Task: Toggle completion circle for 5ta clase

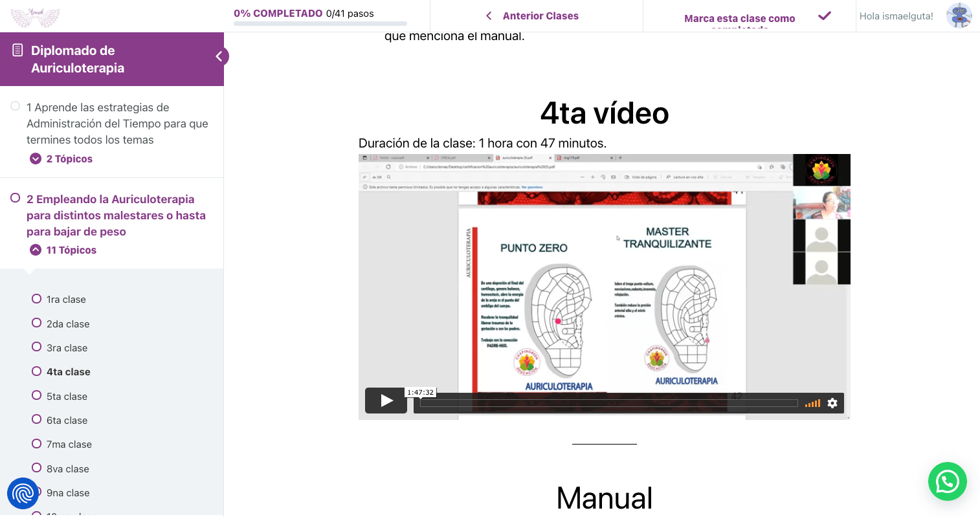Action: (37, 395)
